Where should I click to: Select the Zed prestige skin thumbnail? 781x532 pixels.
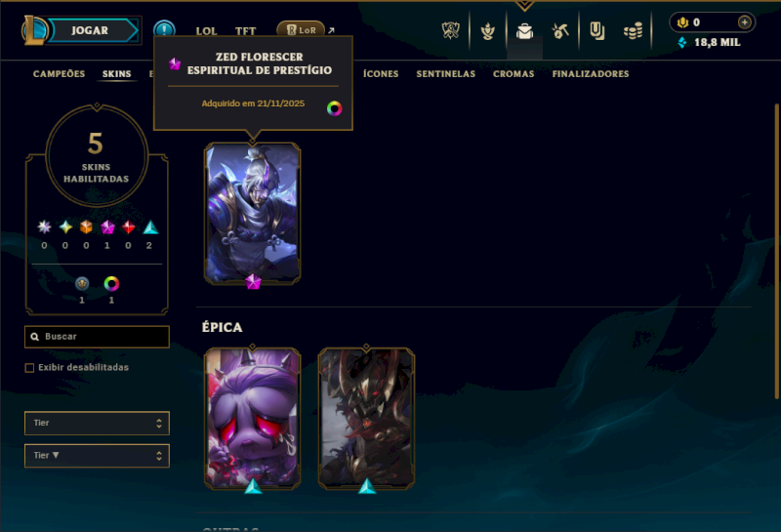click(253, 214)
